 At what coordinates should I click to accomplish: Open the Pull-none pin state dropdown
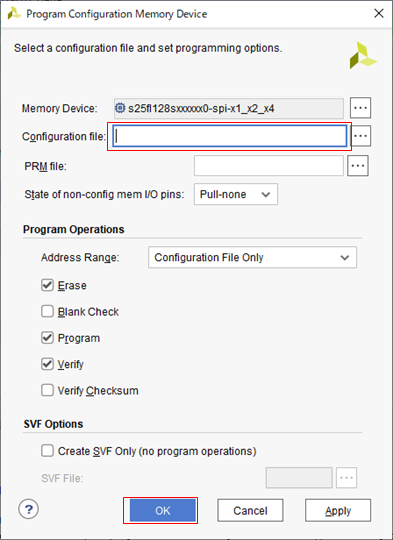236,194
